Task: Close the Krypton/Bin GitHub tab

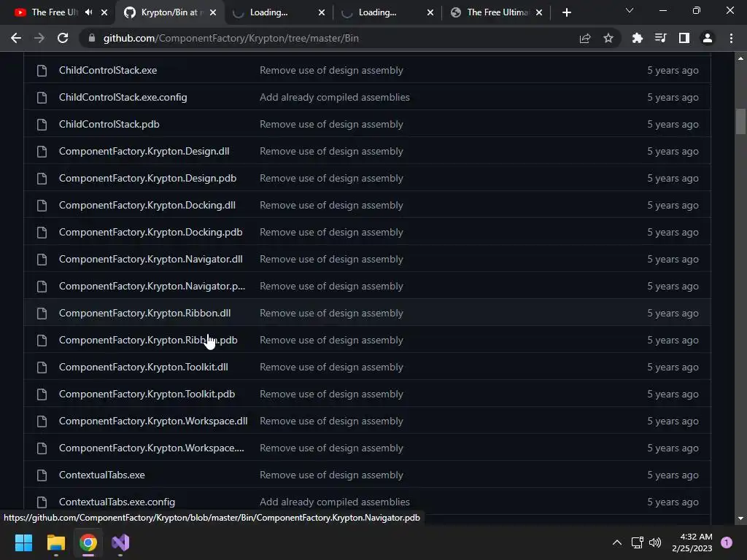Action: (213, 12)
